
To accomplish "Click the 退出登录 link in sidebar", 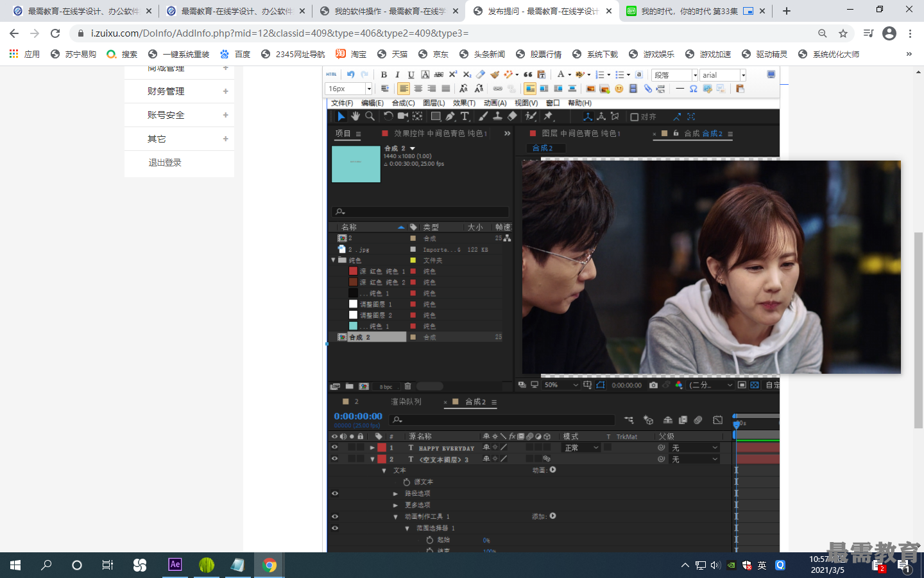I will (165, 162).
